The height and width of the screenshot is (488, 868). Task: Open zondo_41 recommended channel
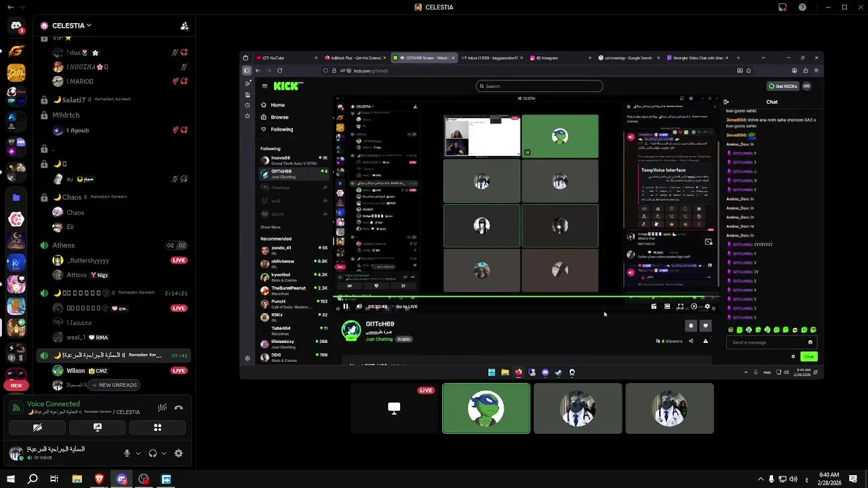(294, 250)
